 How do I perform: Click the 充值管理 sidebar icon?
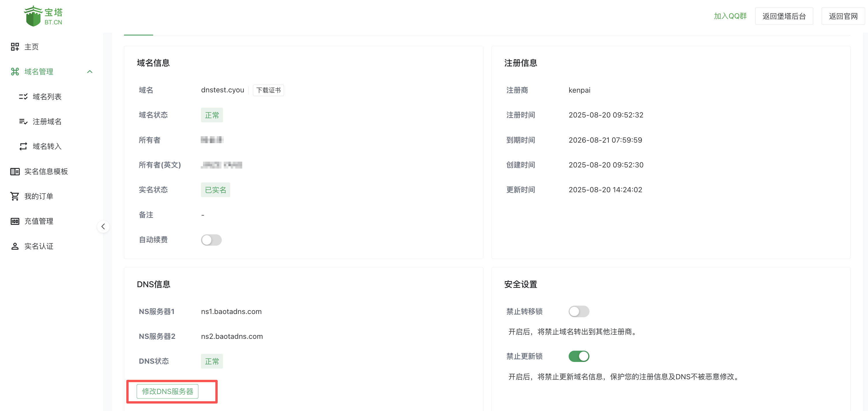(x=15, y=221)
